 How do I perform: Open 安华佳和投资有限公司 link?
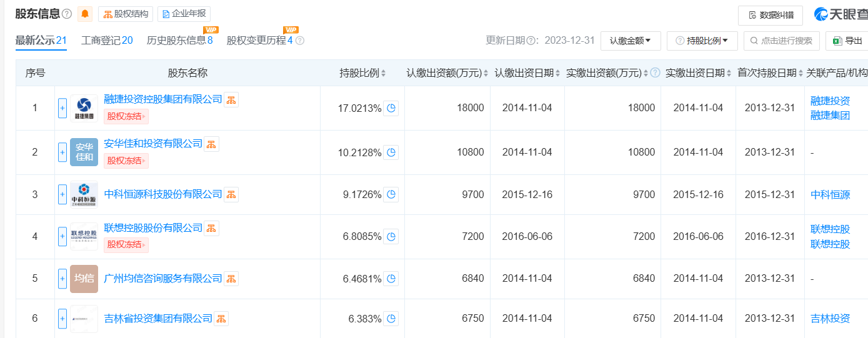pos(153,144)
